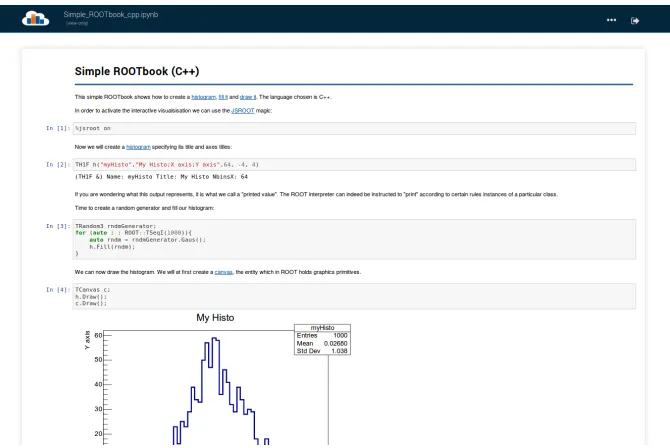Click the cloud logo icon in header

click(x=35, y=18)
